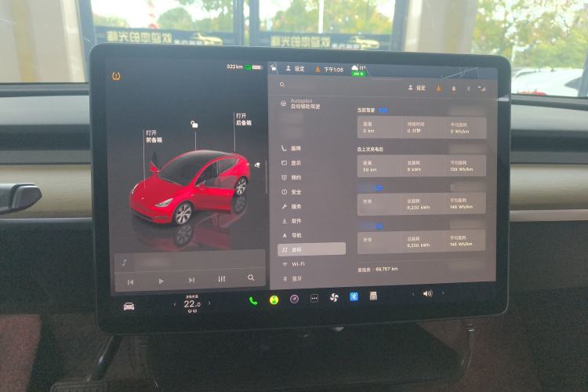Tap the settings search magnifier
This screenshot has height=392, width=588.
tap(282, 85)
